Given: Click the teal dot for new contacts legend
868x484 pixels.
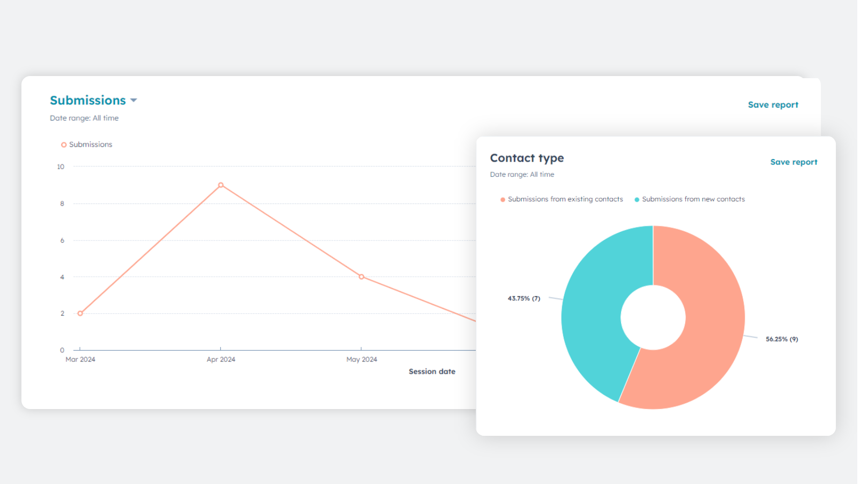Looking at the screenshot, I should [x=637, y=199].
